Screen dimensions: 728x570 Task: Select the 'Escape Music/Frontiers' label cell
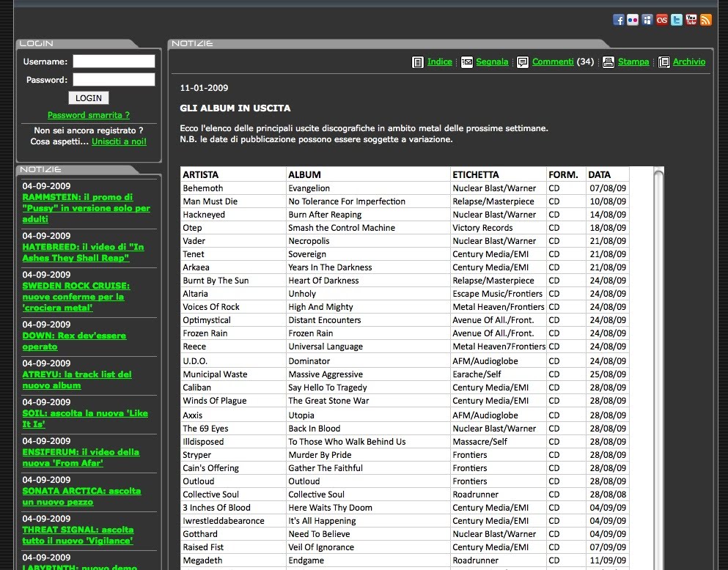[499, 294]
